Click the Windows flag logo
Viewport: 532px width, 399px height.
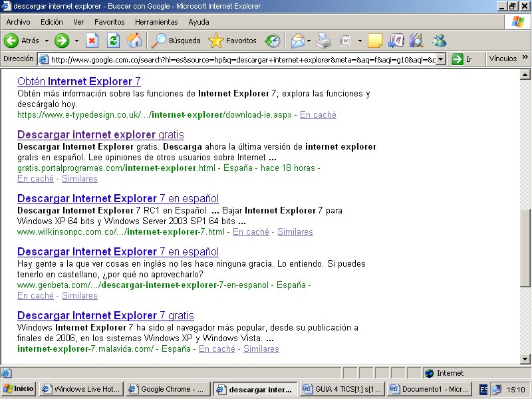pos(517,22)
